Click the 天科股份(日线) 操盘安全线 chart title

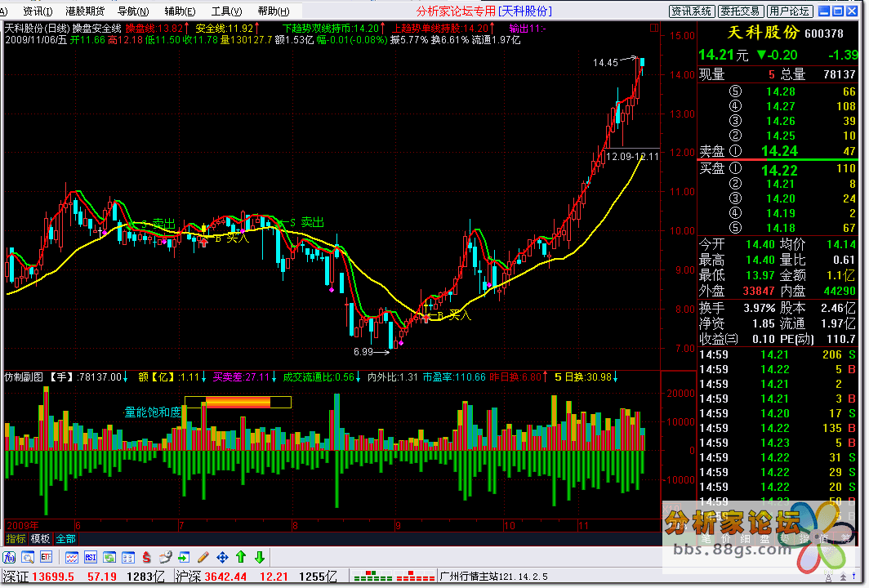(63, 29)
